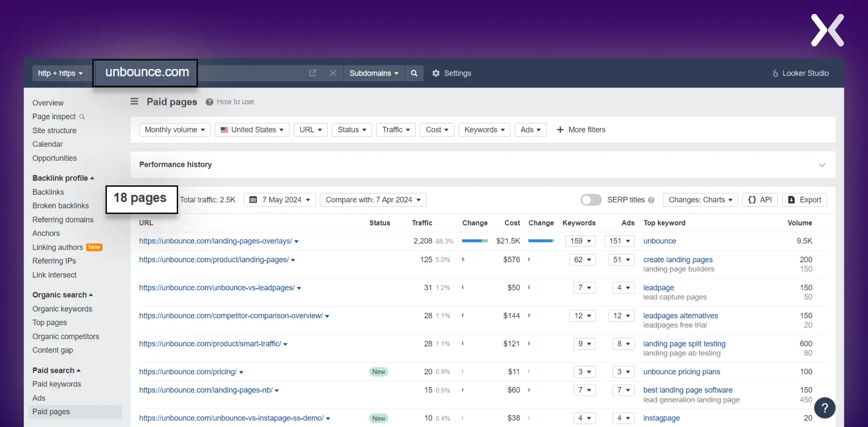Open Site structure in the sidebar
This screenshot has width=868, height=427.
(54, 130)
